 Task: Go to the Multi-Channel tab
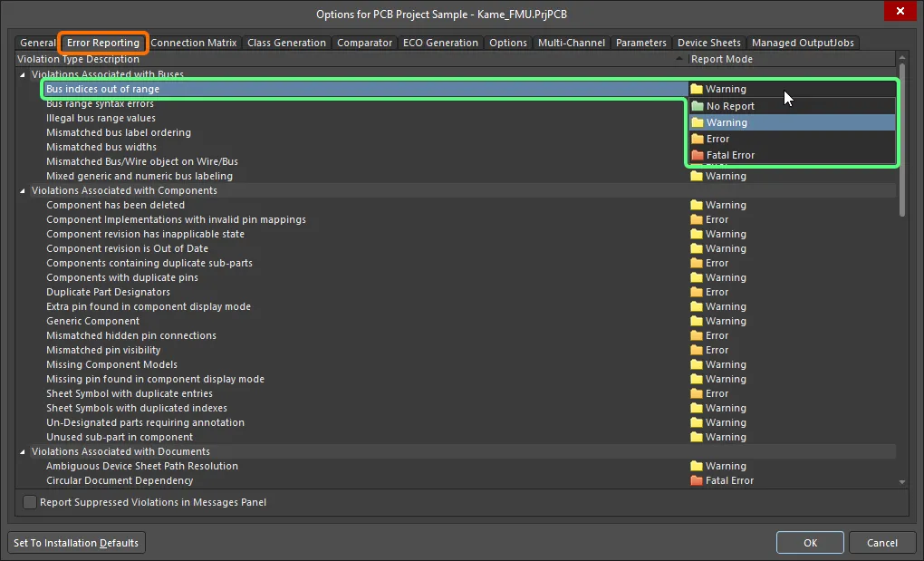[x=571, y=43]
